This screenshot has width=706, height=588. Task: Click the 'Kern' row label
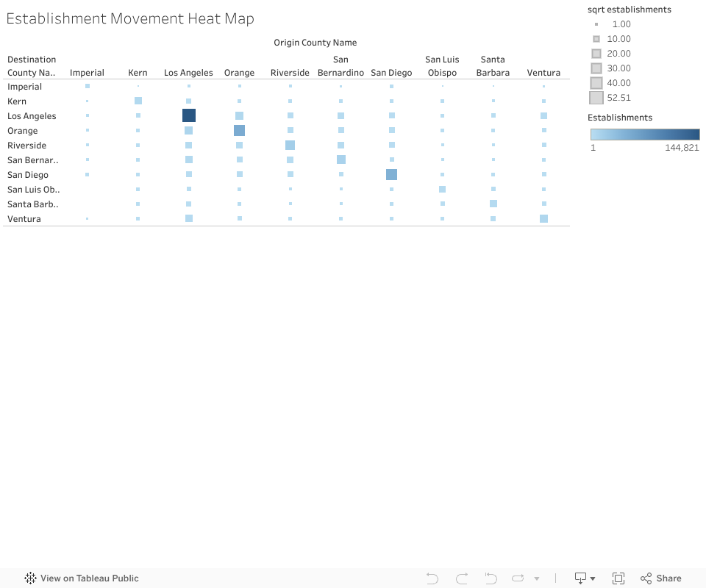point(17,101)
